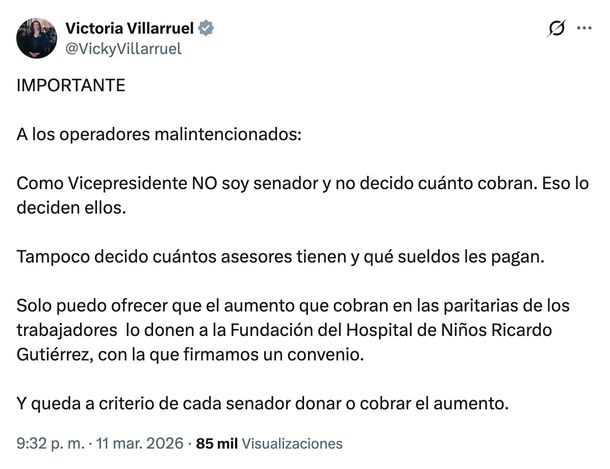Screen dimensions: 610x469
Task: Click the 85 mil views count
Action: pos(217,443)
